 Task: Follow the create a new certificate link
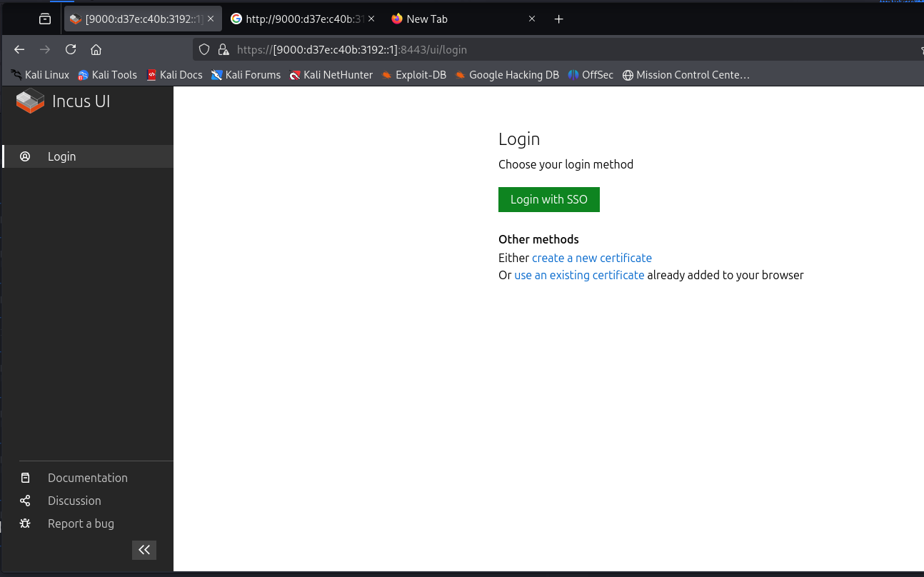[x=591, y=258]
